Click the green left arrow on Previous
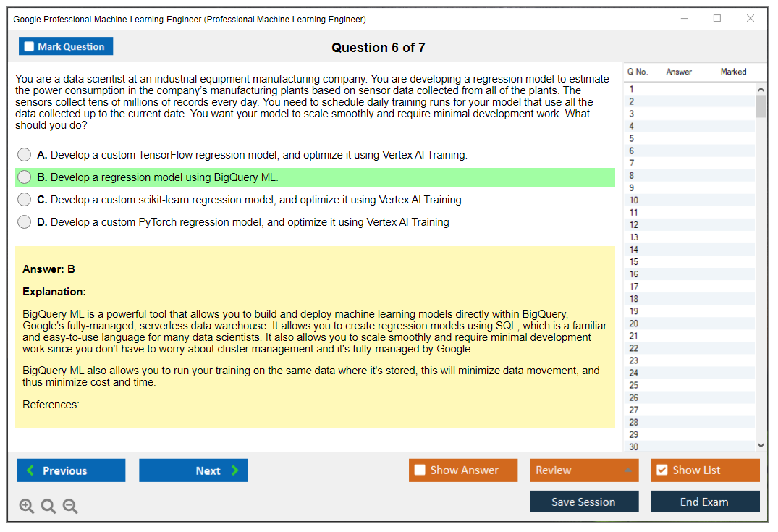The width and height of the screenshot is (778, 532). [x=30, y=470]
